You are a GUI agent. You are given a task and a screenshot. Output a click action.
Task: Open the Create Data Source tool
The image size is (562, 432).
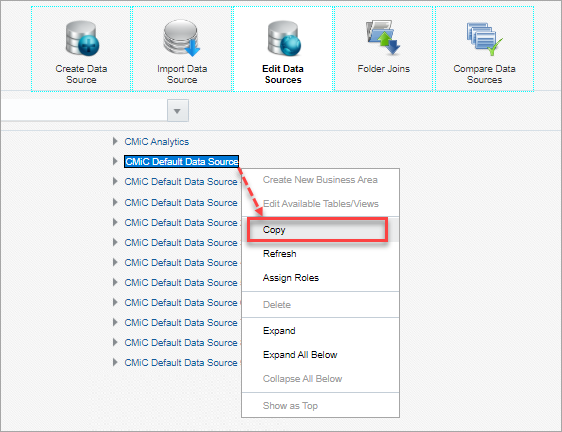(x=81, y=49)
